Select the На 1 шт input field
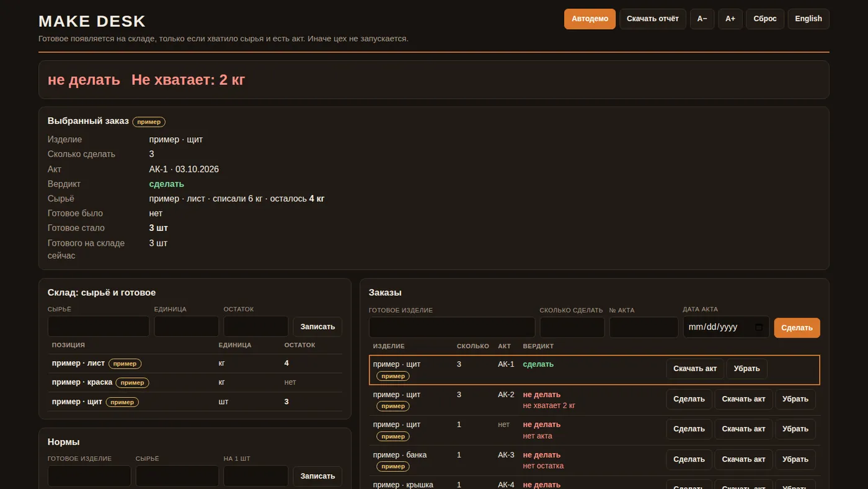The width and height of the screenshot is (868, 489). (256, 476)
